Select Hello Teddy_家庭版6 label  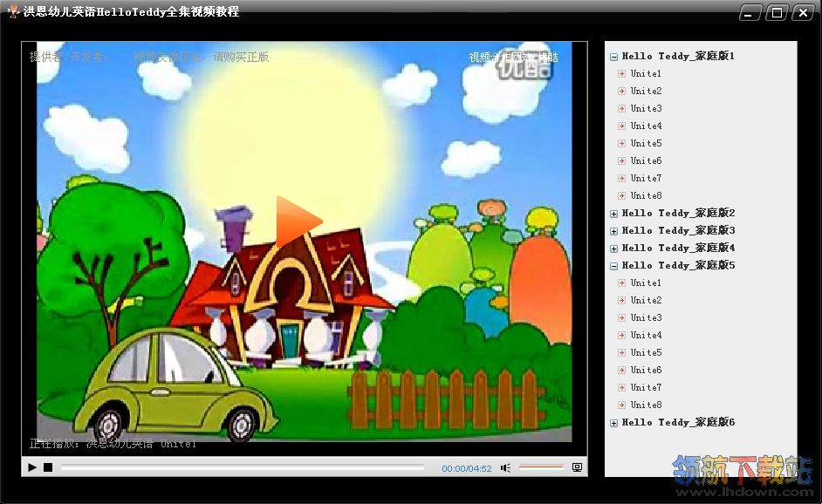tap(678, 422)
